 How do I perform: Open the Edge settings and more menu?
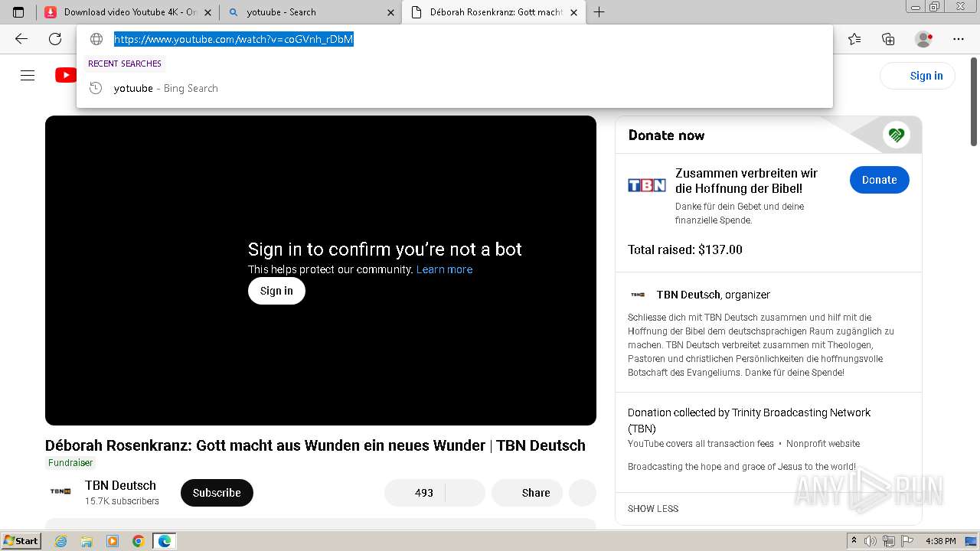click(x=959, y=39)
